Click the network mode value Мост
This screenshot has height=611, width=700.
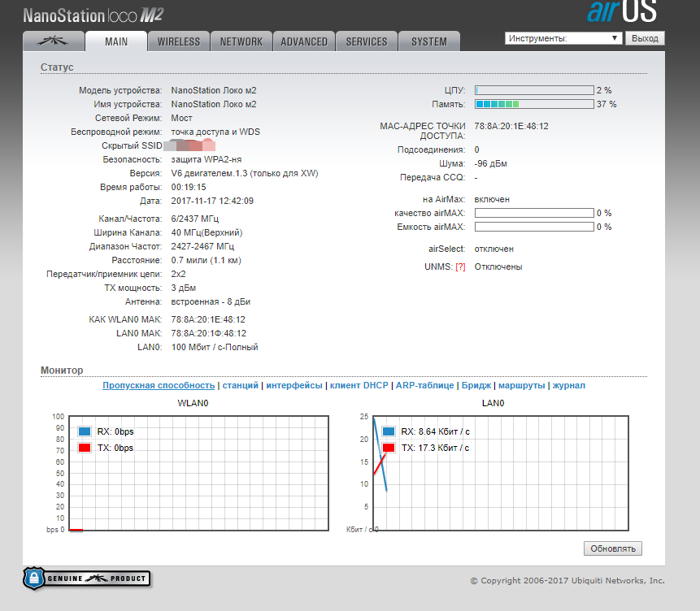click(x=181, y=119)
